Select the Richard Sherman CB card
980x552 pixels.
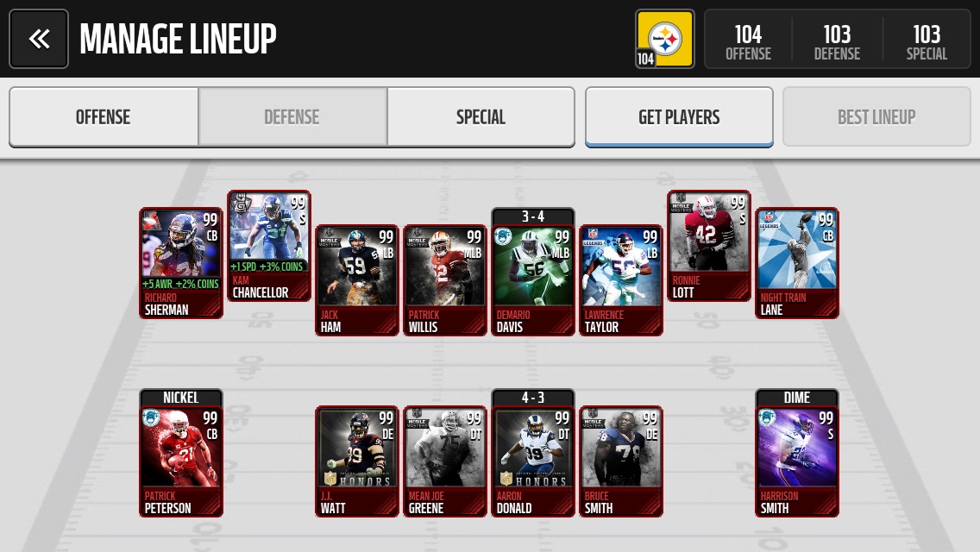click(x=180, y=263)
